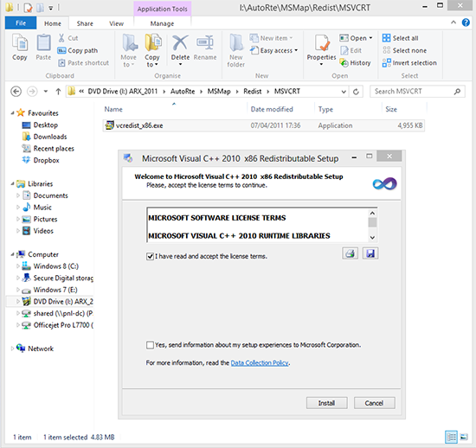The width and height of the screenshot is (476, 448).
Task: Click the Back navigation arrow
Action: tap(16, 92)
